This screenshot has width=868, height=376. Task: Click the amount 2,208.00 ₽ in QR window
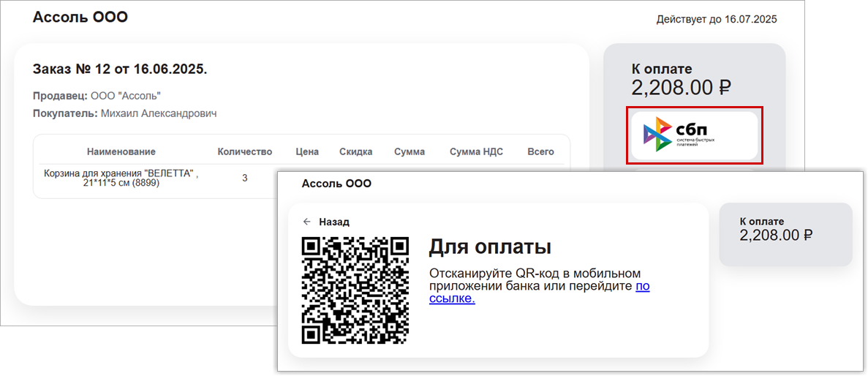pos(776,235)
